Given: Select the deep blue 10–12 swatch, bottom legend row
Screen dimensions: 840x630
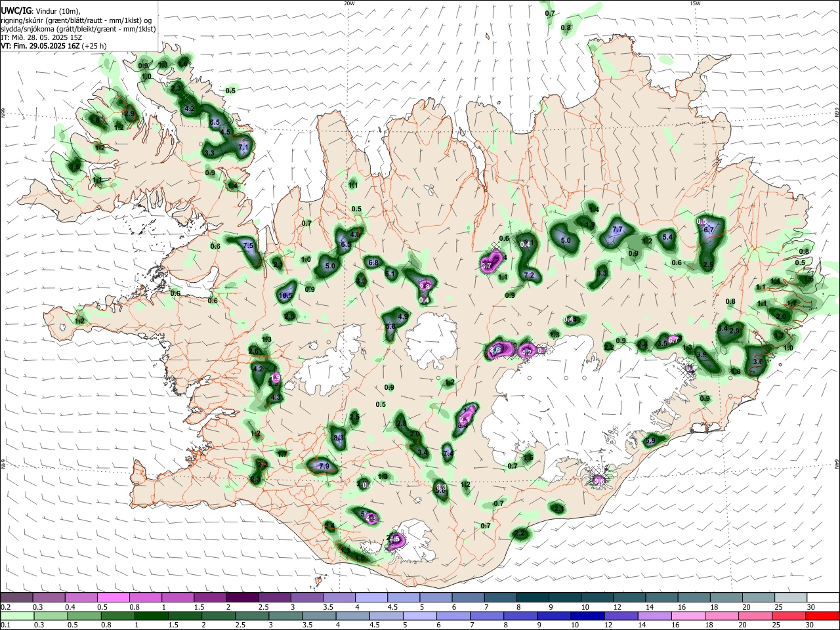Looking at the screenshot, I should coord(587,616).
